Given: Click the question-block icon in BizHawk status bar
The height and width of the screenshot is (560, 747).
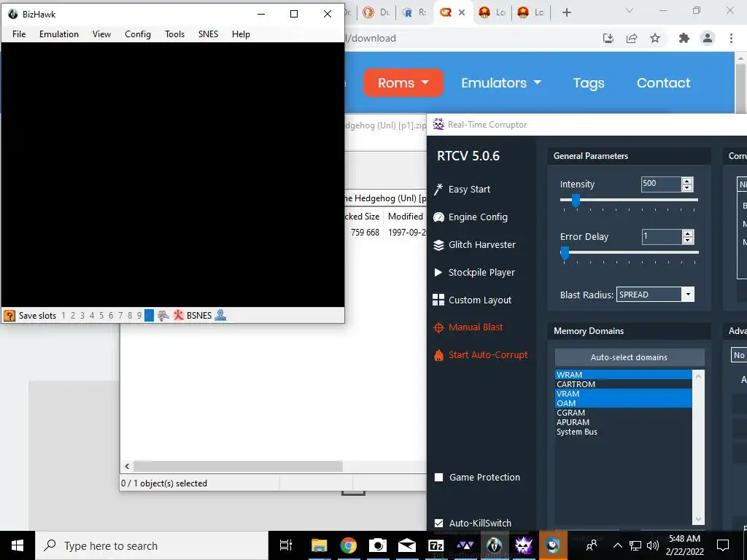Looking at the screenshot, I should pyautogui.click(x=9, y=315).
